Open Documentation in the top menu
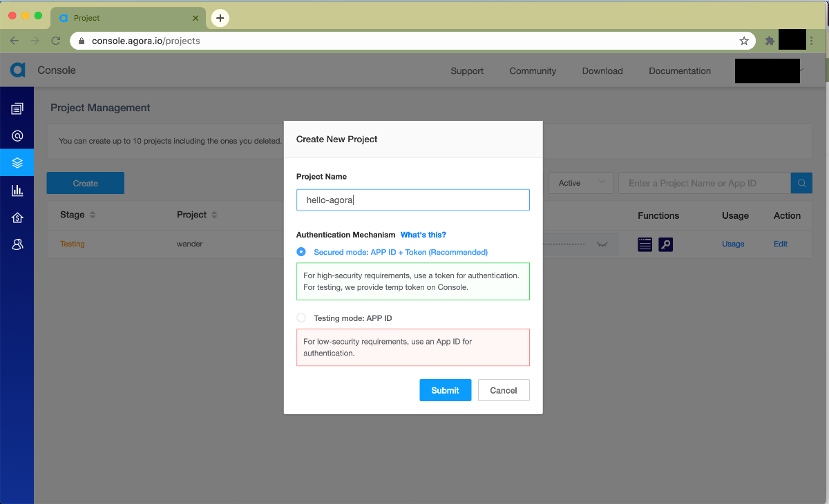 pyautogui.click(x=680, y=70)
